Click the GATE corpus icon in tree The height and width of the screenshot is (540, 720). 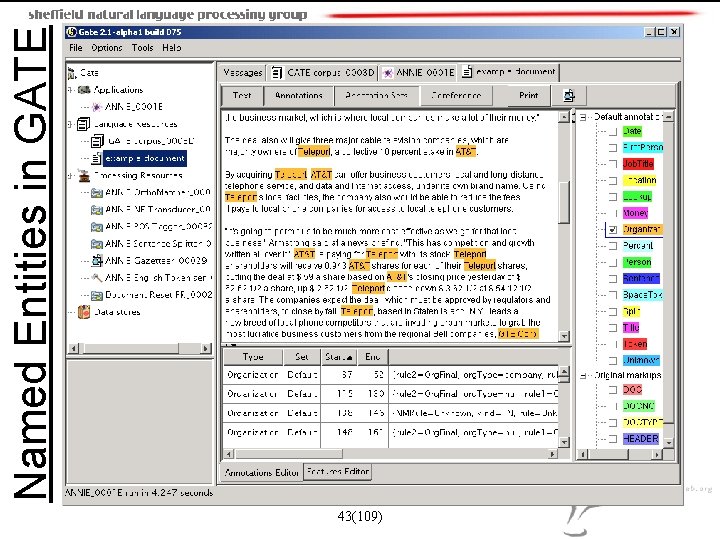(97, 141)
